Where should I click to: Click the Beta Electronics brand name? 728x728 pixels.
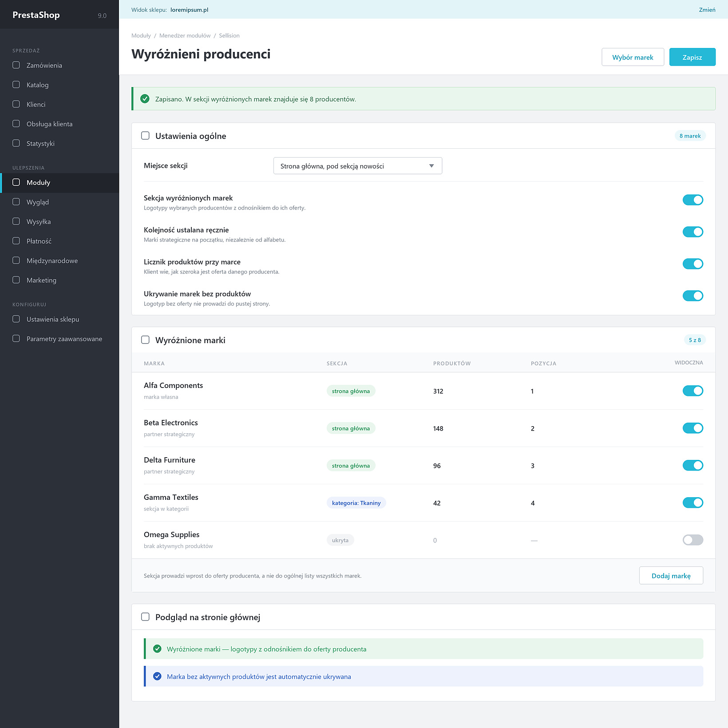pos(171,423)
